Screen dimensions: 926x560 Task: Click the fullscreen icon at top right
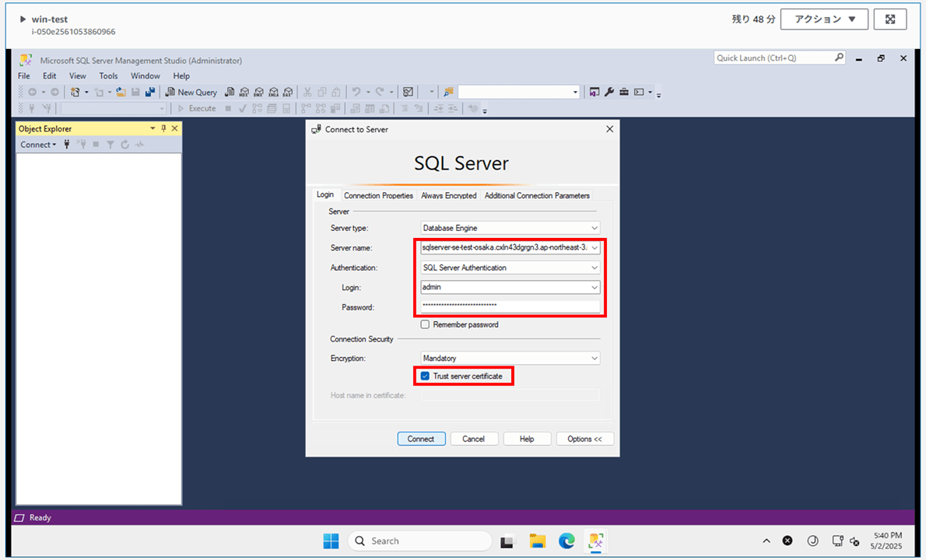890,19
